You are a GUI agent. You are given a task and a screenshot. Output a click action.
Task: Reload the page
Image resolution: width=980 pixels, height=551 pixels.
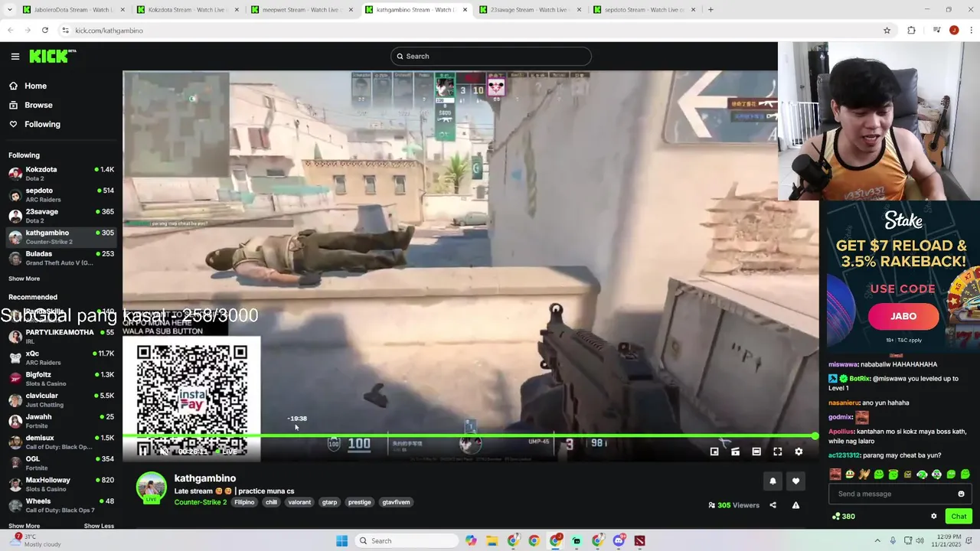point(45,30)
